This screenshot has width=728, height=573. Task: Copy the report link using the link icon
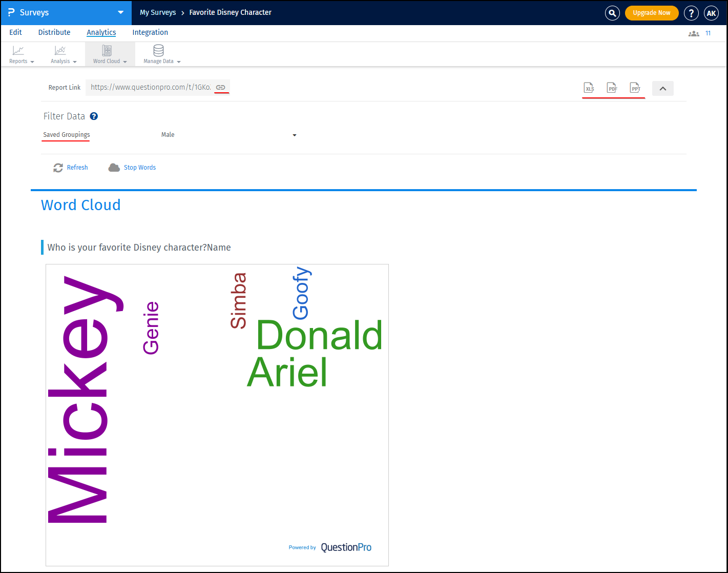(x=221, y=87)
